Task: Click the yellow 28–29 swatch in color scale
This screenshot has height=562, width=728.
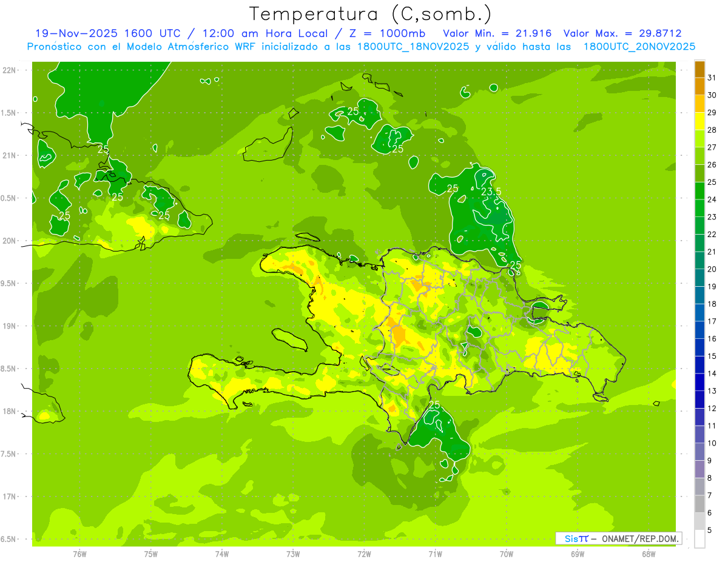Action: coord(699,121)
